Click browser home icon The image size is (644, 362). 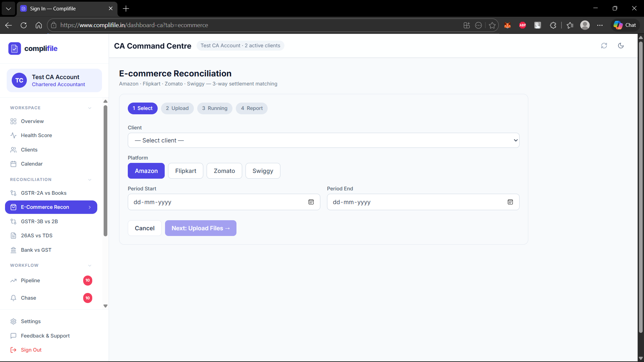39,25
